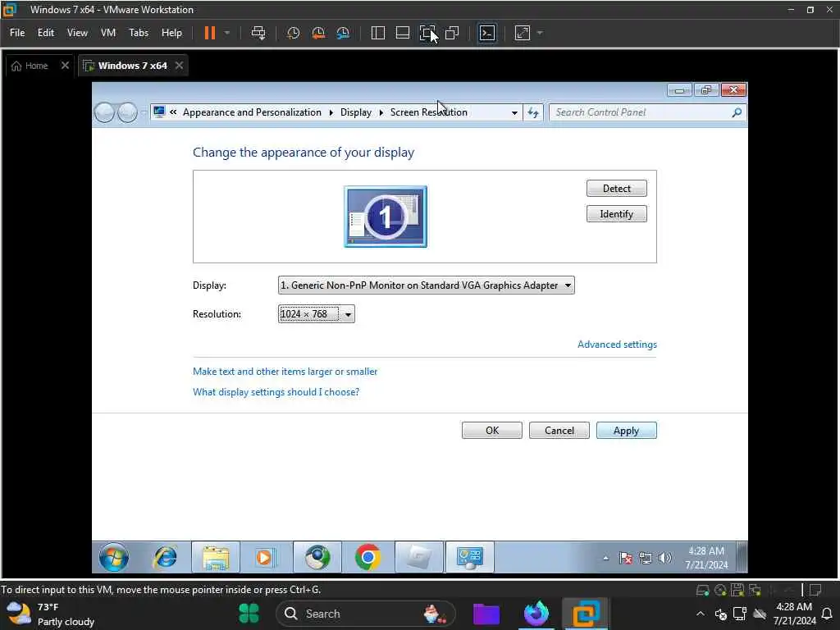Click the Back navigation button in Control Panel

point(104,112)
